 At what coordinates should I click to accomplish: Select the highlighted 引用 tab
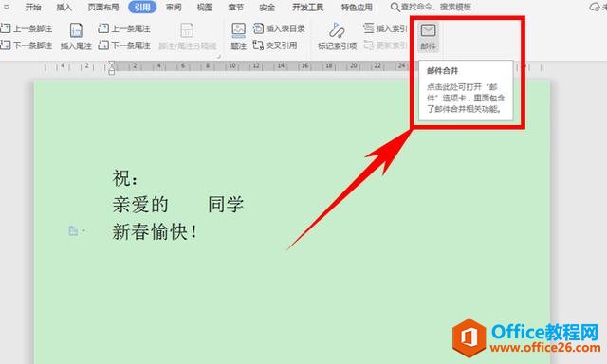pos(142,7)
